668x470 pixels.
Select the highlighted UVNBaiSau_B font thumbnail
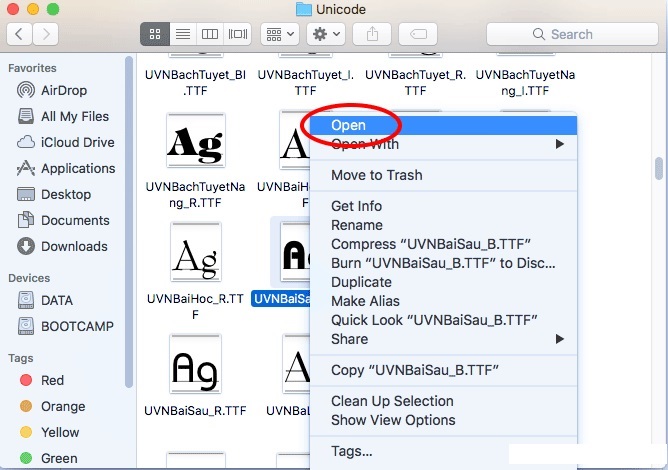295,252
